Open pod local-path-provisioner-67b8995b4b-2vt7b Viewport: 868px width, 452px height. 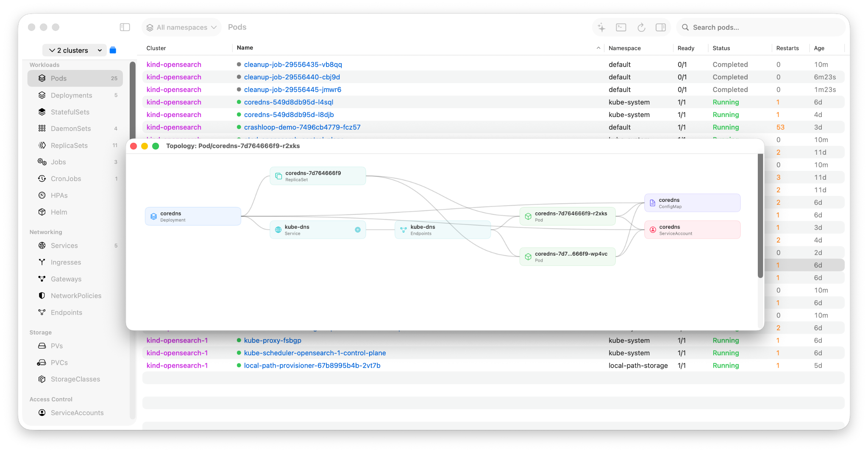312,365
